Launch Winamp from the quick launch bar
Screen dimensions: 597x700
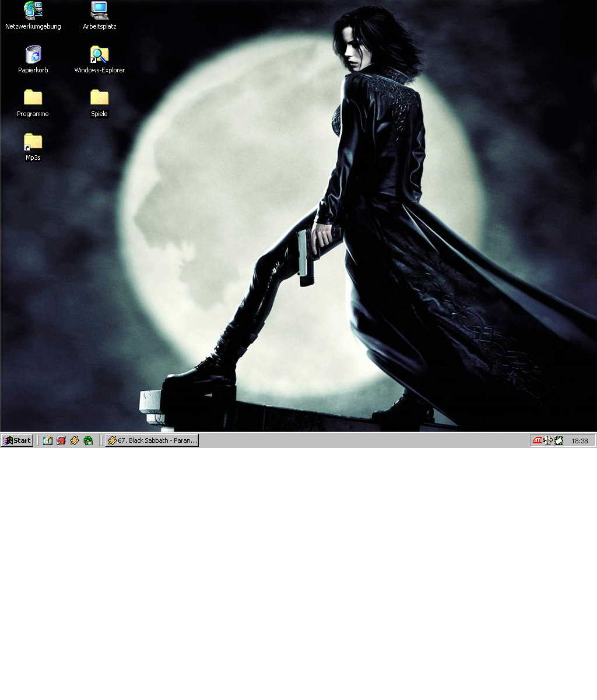pyautogui.click(x=75, y=440)
